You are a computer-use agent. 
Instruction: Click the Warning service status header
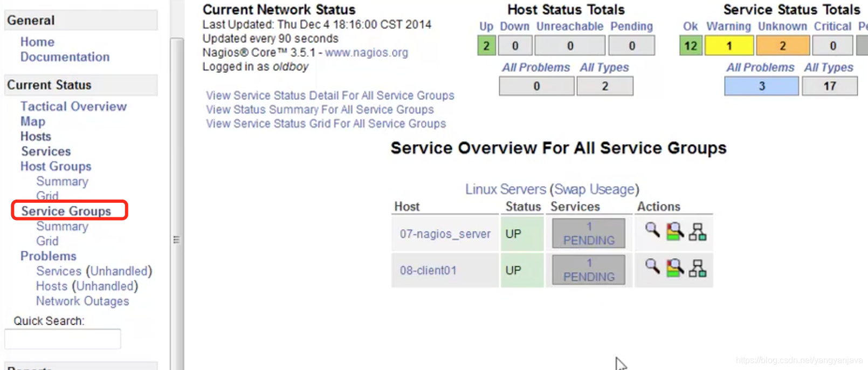point(728,27)
